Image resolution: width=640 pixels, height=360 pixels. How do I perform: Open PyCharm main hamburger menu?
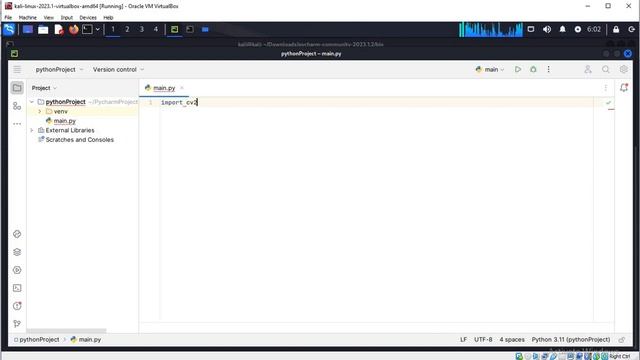[17, 69]
